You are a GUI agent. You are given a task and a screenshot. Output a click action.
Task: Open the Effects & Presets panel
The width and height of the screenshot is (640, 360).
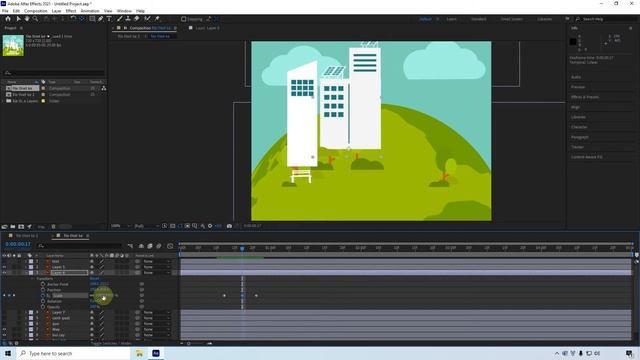click(585, 97)
